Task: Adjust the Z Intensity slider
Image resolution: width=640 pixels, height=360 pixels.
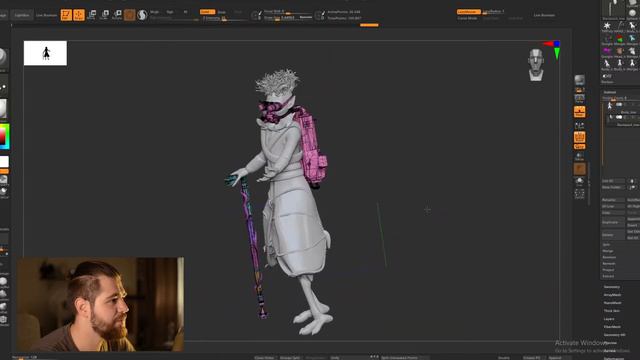Action: click(224, 18)
